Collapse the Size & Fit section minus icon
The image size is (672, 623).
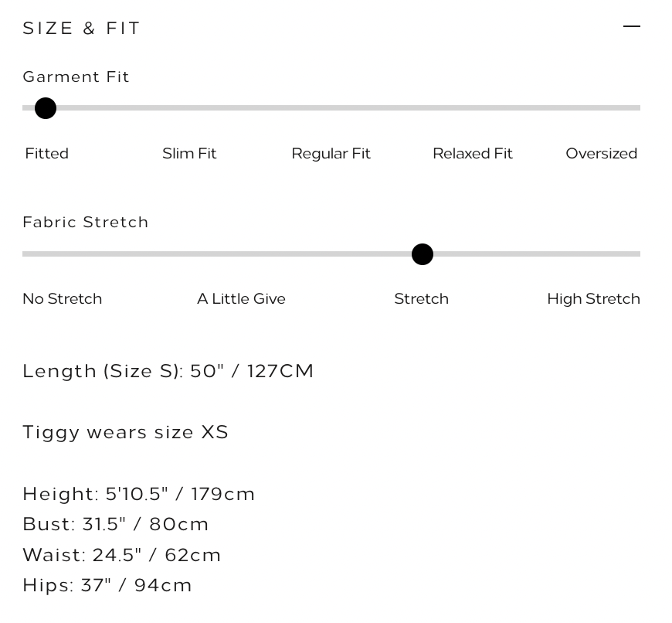coord(631,27)
